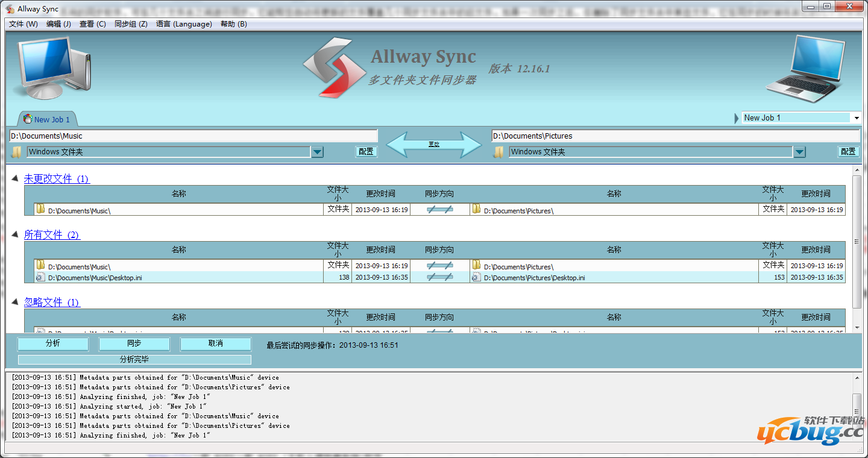Open the 文件 (W) menu
This screenshot has height=458, width=868.
click(23, 24)
